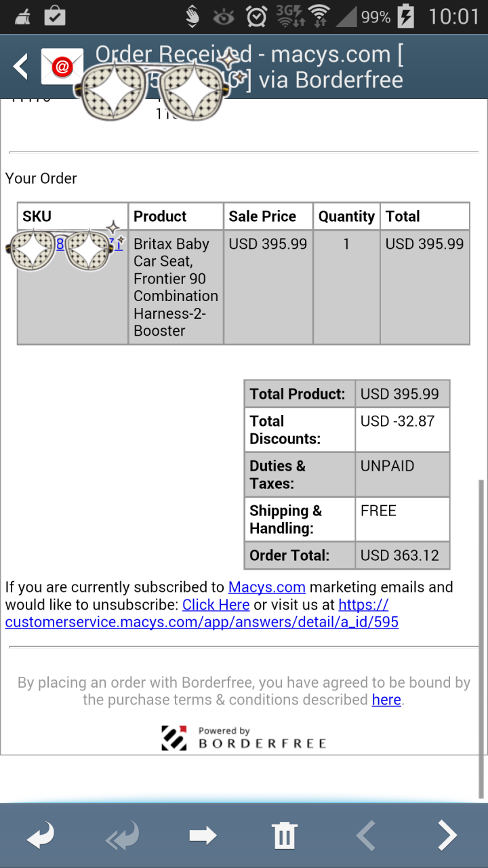The image size is (488, 868).
Task: Open the customerservice.macys.com answers link
Action: (201, 614)
